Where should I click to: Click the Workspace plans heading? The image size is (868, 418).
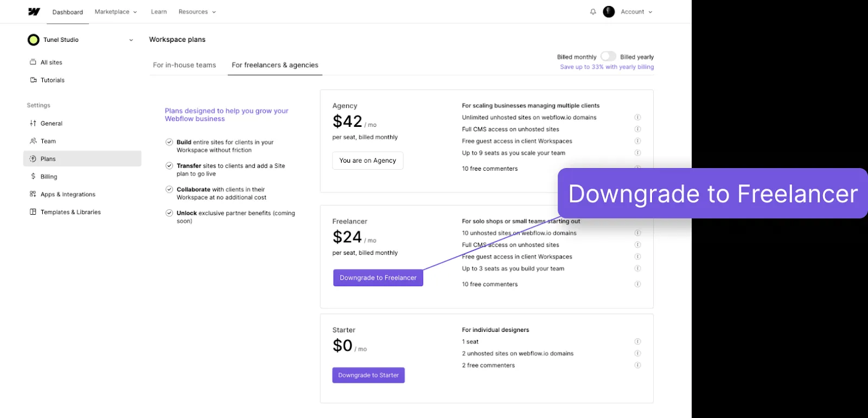pos(177,40)
